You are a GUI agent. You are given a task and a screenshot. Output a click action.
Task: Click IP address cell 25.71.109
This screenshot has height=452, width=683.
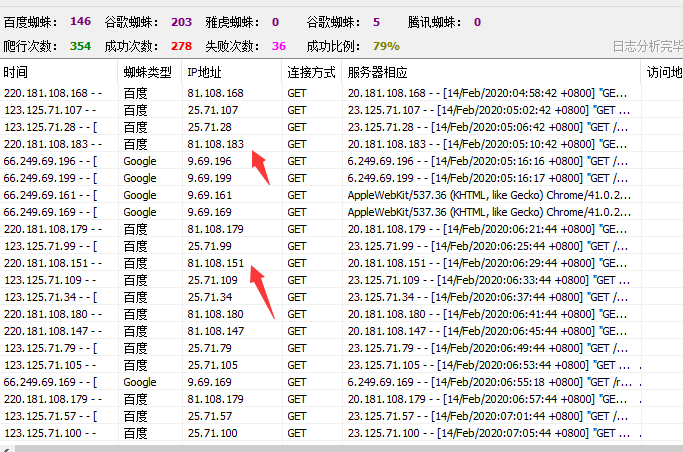(x=213, y=280)
